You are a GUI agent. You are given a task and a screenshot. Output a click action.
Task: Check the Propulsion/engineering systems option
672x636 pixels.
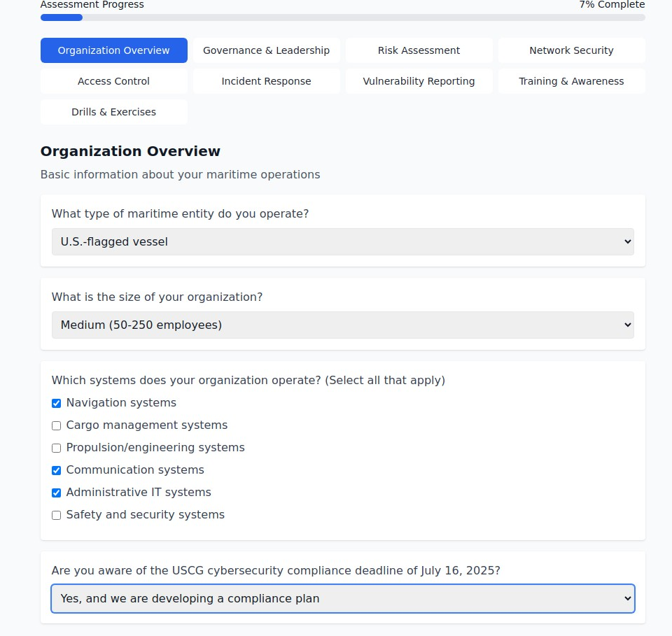(x=57, y=448)
